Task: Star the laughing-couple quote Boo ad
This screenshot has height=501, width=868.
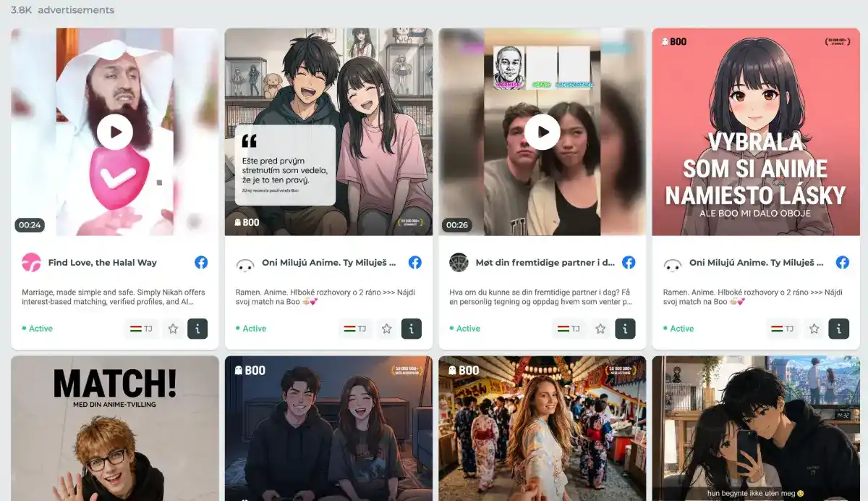Action: [x=387, y=329]
